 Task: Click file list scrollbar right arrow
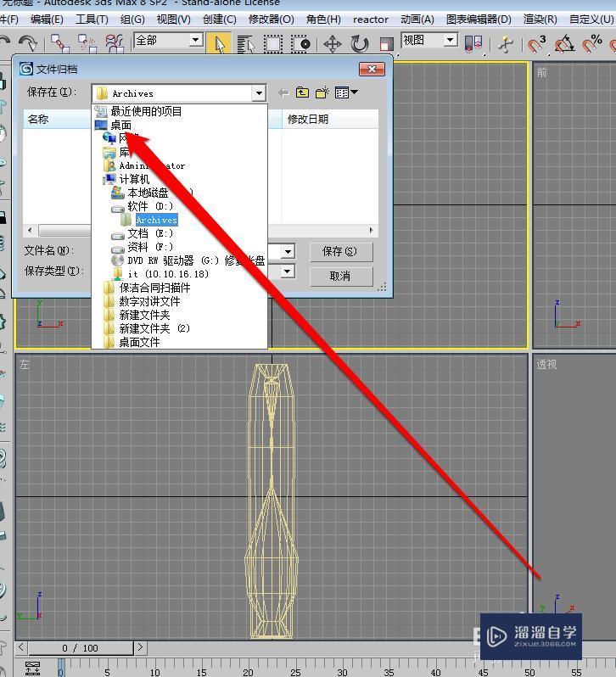coord(372,231)
